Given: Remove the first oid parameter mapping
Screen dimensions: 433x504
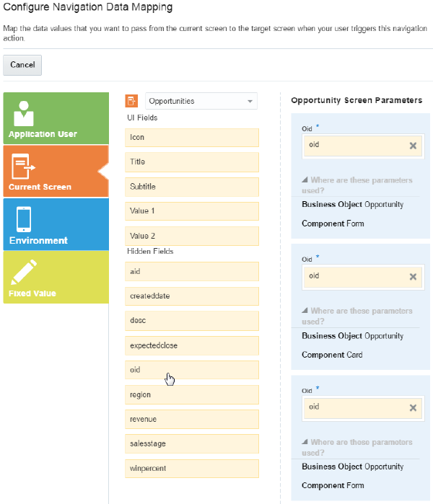Looking at the screenshot, I should tap(413, 145).
